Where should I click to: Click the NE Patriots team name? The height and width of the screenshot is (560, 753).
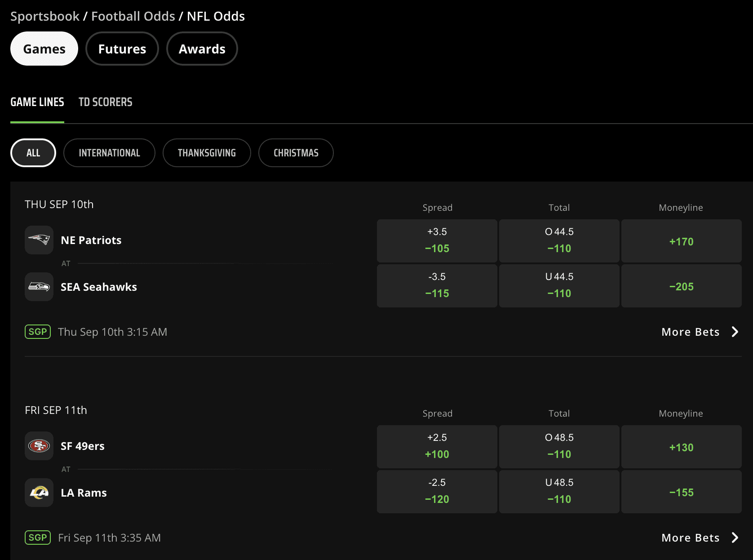point(91,240)
